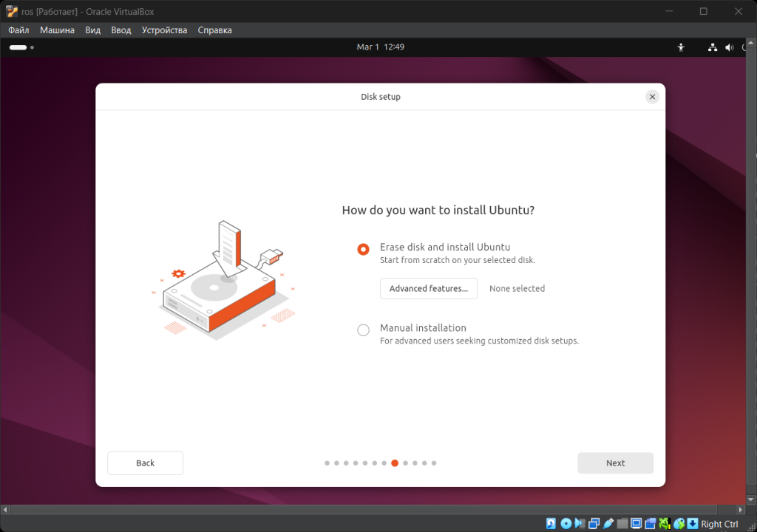Click the screen recording status icon
757x532 pixels.
tap(651, 524)
